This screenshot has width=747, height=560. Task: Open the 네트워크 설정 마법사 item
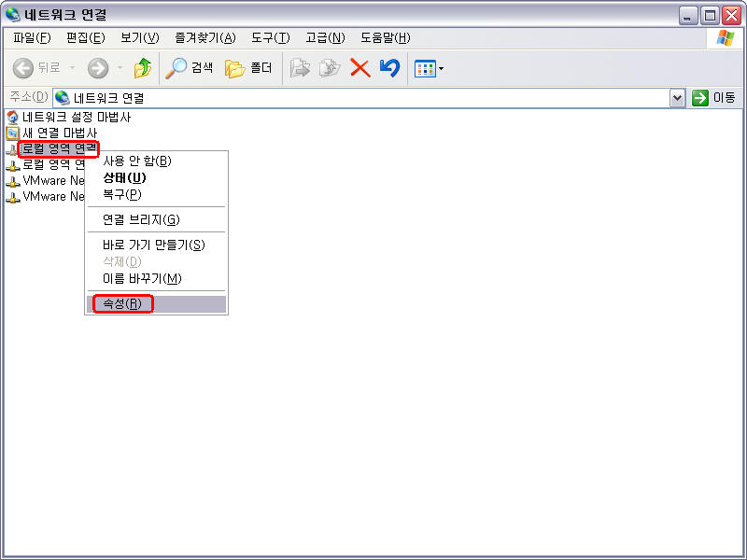[x=76, y=118]
